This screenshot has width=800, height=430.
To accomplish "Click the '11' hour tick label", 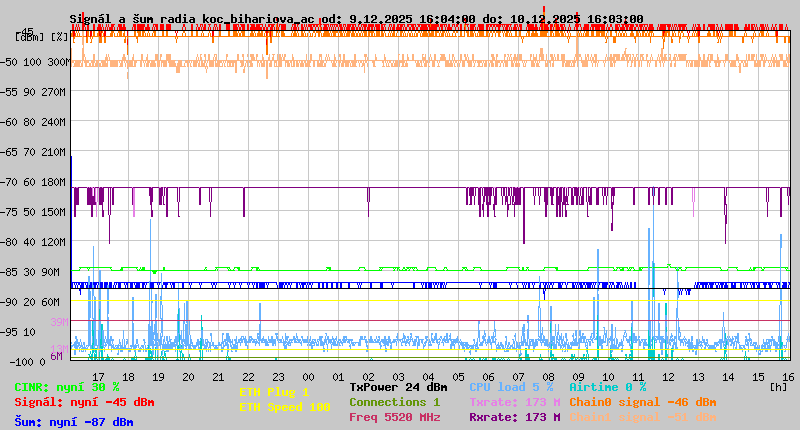I will pos(638,377).
